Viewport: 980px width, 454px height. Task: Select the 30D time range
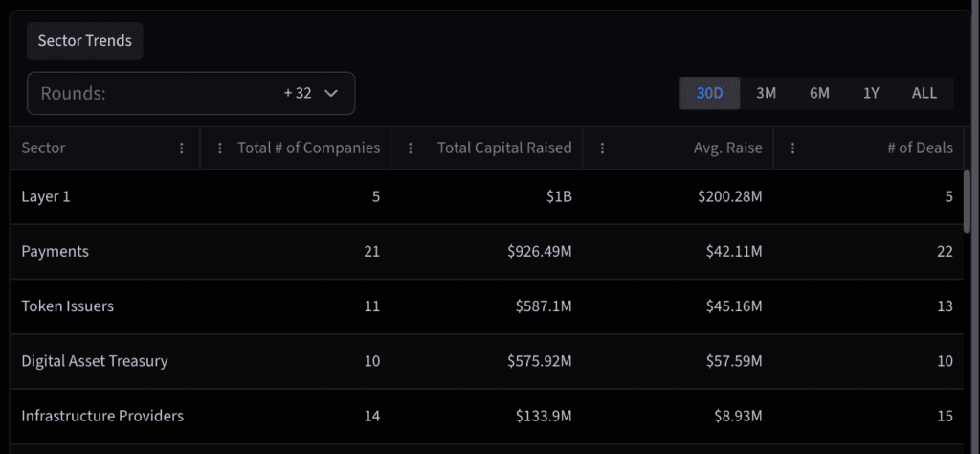pyautogui.click(x=710, y=93)
